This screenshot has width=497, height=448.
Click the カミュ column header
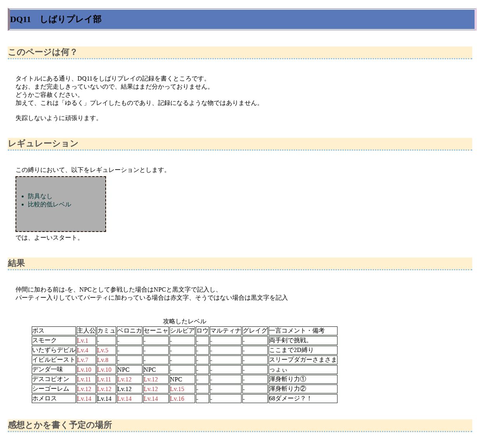[x=106, y=331]
